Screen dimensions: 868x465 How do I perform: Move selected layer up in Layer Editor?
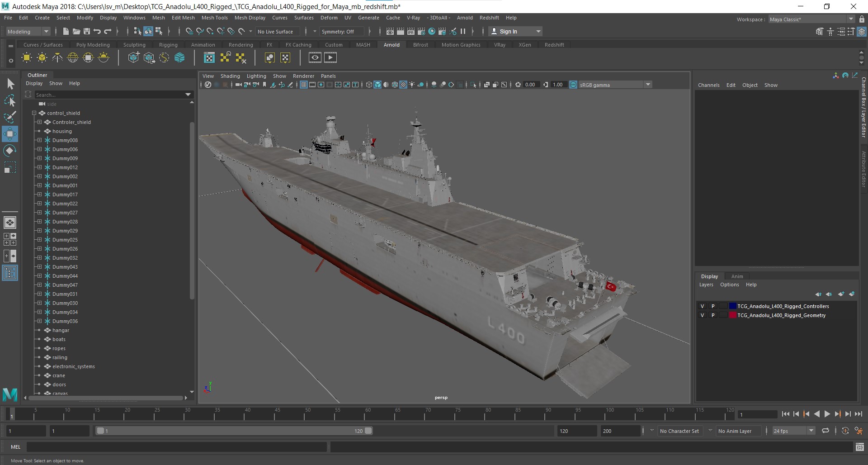click(818, 294)
